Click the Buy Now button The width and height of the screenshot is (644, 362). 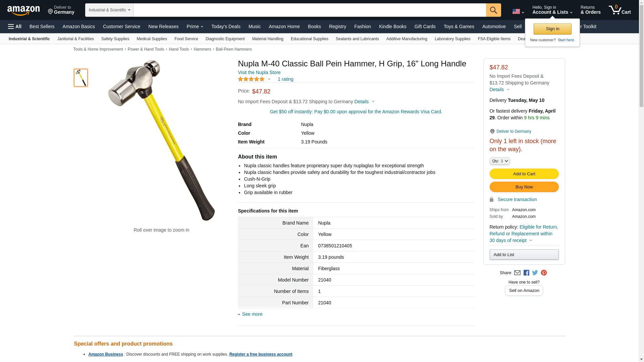point(524,187)
